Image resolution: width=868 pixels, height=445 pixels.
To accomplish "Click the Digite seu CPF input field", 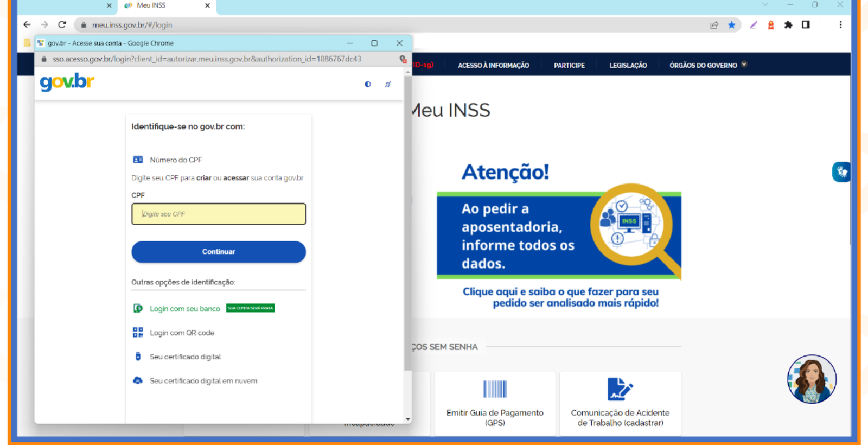I will (x=219, y=214).
